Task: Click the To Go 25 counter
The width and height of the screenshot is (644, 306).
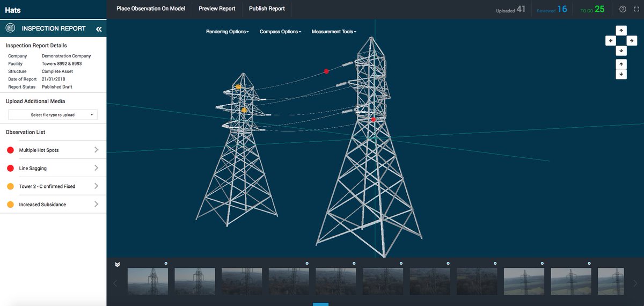Action: point(592,9)
